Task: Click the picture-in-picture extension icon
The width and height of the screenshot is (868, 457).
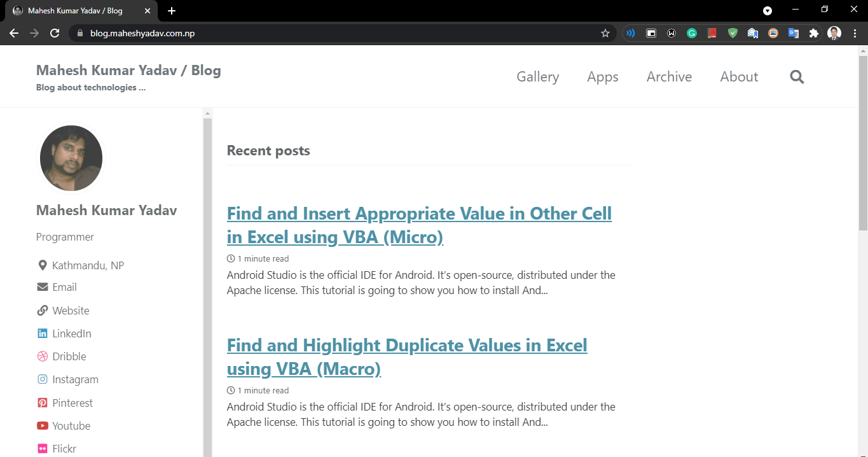Action: (x=651, y=33)
